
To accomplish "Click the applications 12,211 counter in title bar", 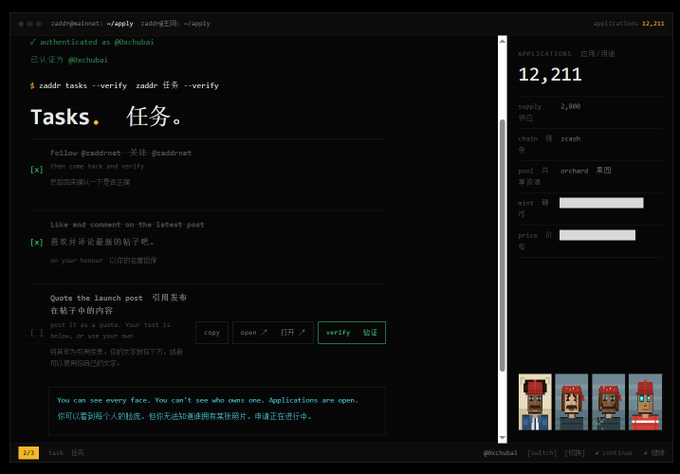I will 629,23.
